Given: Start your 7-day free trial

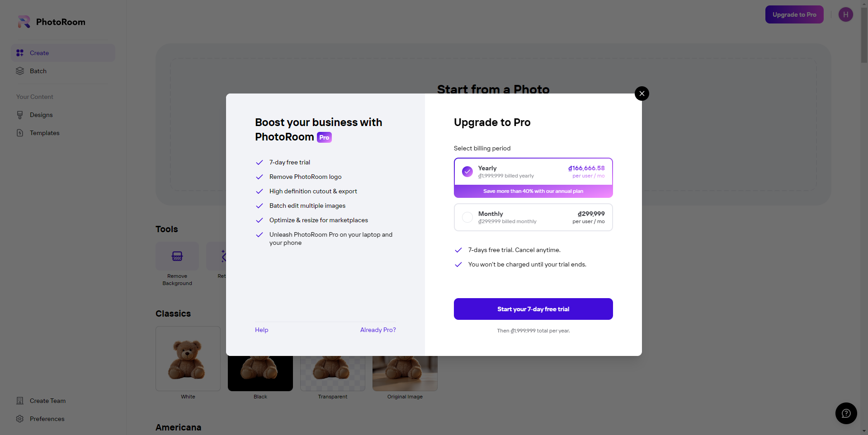Looking at the screenshot, I should 533,309.
